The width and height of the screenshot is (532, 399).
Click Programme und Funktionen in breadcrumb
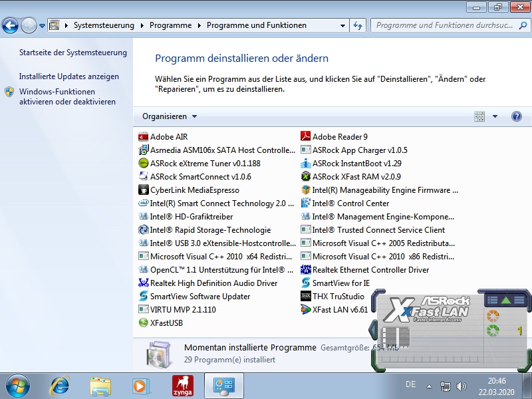pos(257,25)
